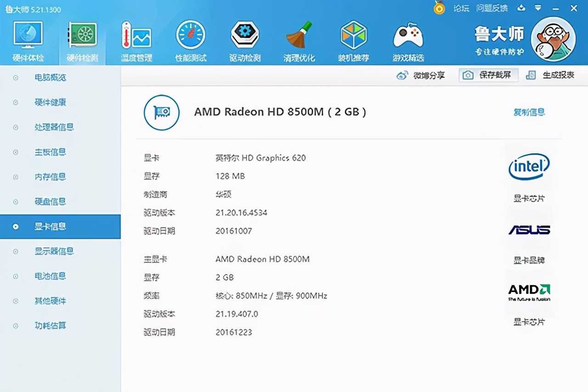Save a screenshot with 保存截屏
Screen dimensions: 588x392
488,75
